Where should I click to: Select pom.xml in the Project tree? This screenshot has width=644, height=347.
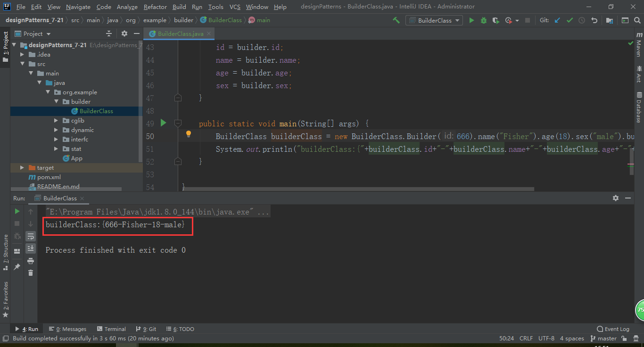pos(49,177)
